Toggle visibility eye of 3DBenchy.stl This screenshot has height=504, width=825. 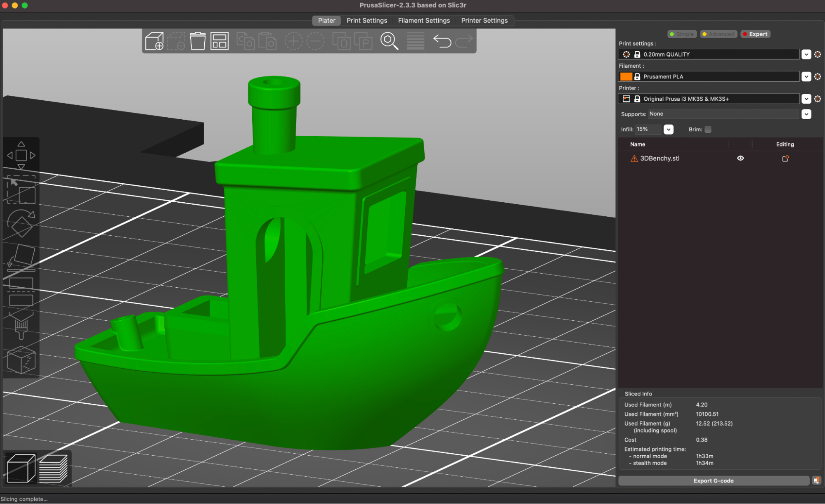[x=740, y=159]
